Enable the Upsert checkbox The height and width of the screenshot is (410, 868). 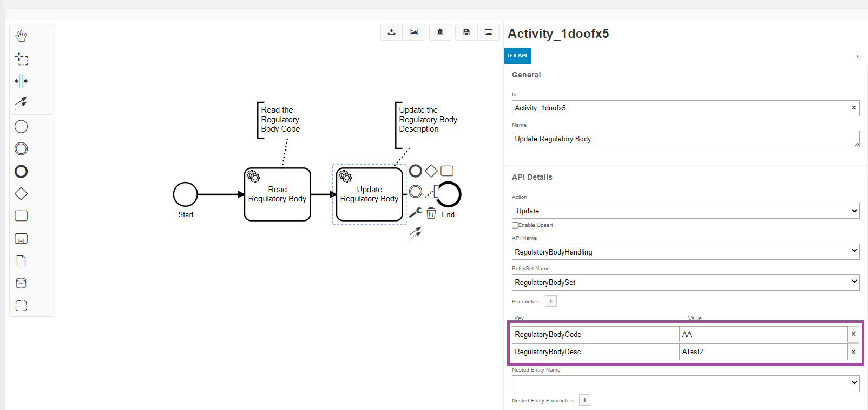click(x=515, y=225)
